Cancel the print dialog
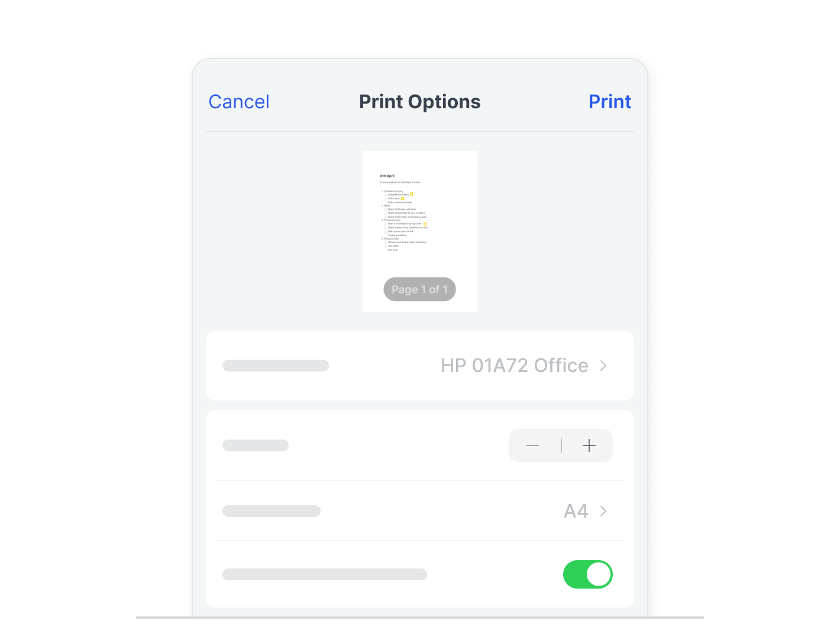 pos(239,102)
